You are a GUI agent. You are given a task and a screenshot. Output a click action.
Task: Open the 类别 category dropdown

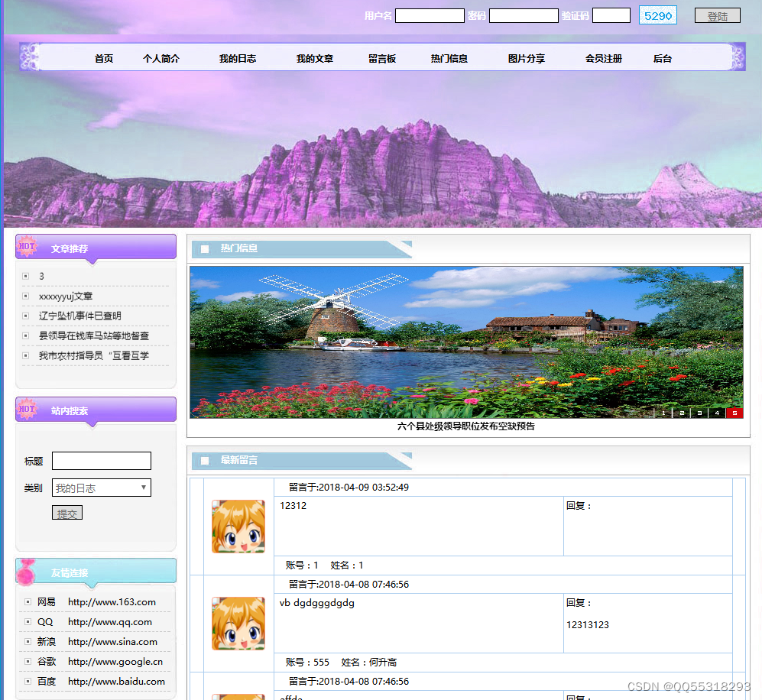101,488
